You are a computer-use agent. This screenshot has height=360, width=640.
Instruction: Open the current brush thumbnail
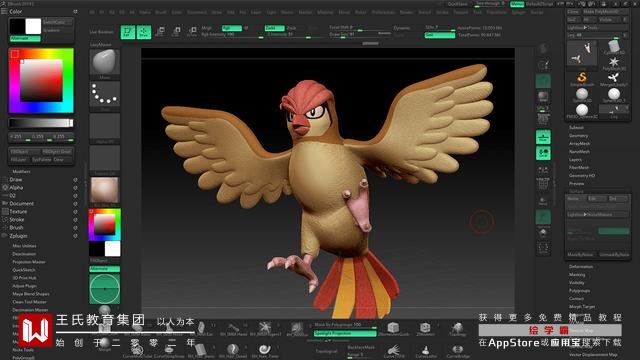(x=104, y=62)
